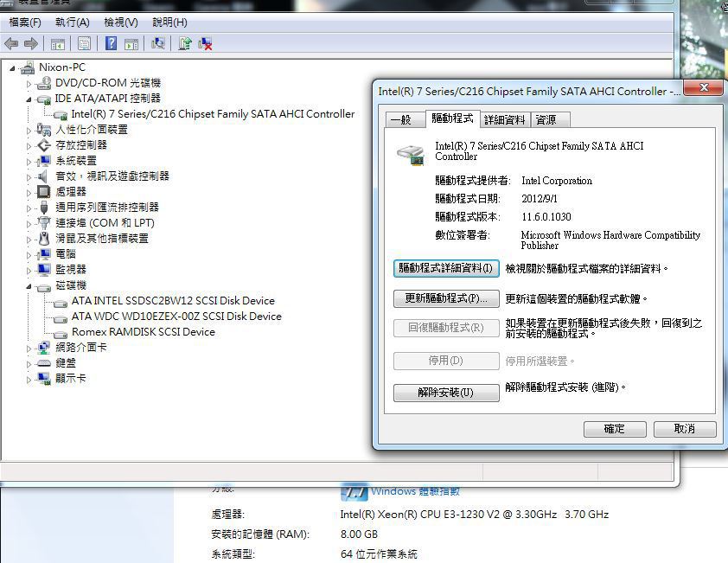Viewport: 728px width, 563px height.
Task: Click the 64 位元作業系統 system type text
Action: coord(379,554)
